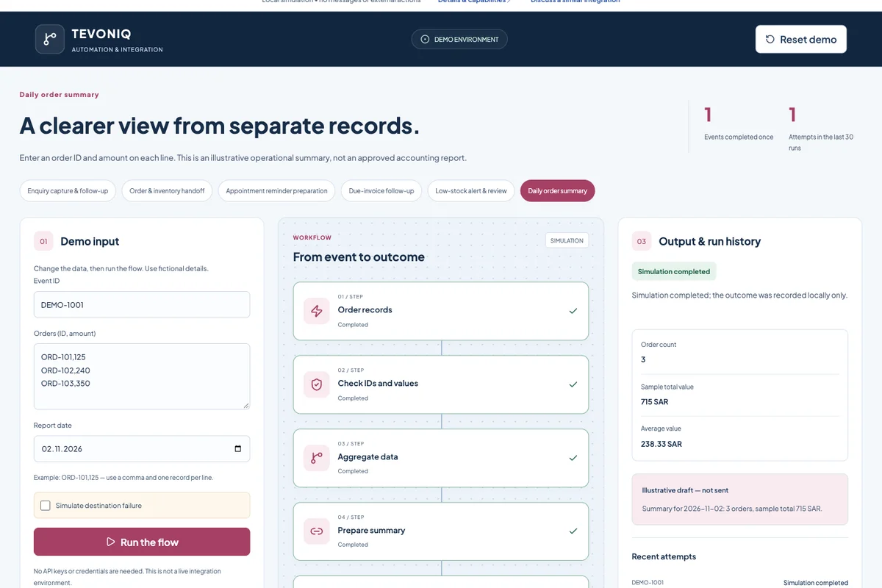The image size is (882, 588).
Task: Switch to Order & inventory handoff tab
Action: (167, 191)
